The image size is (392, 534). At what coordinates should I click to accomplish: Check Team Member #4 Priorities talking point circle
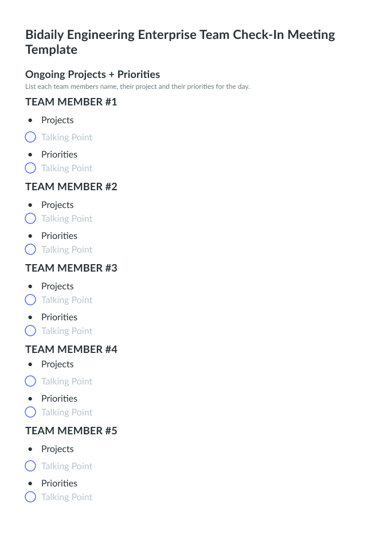click(x=30, y=412)
